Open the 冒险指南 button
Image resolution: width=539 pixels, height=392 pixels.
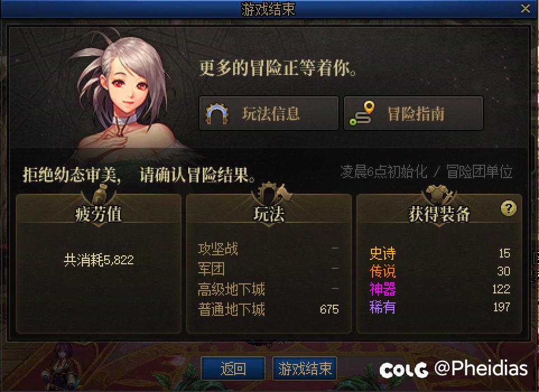coord(413,113)
